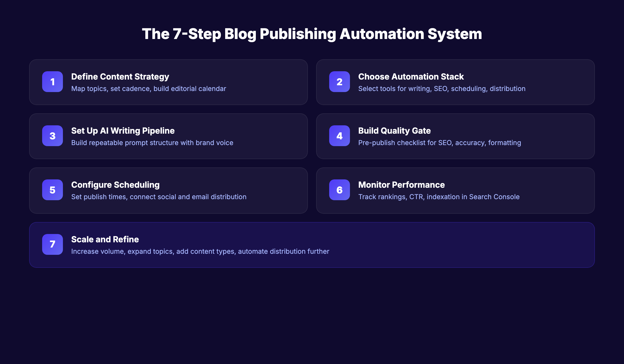
Task: Click the numbered badge for step 5
Action: click(x=52, y=190)
